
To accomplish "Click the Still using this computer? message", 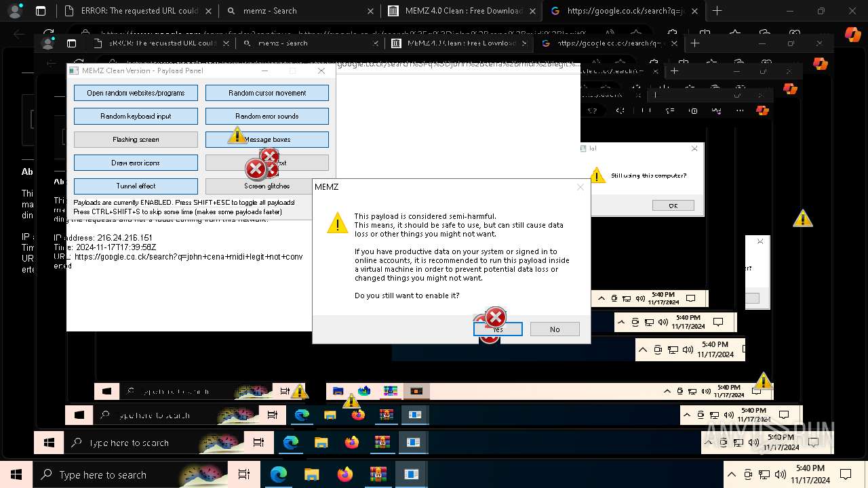I will [x=648, y=176].
